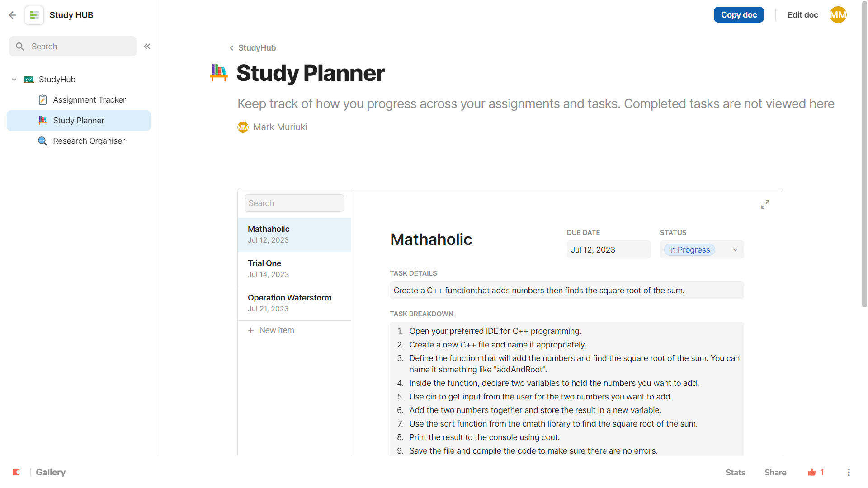This screenshot has height=488, width=868.
Task: Click the Edit doc button
Action: [802, 15]
